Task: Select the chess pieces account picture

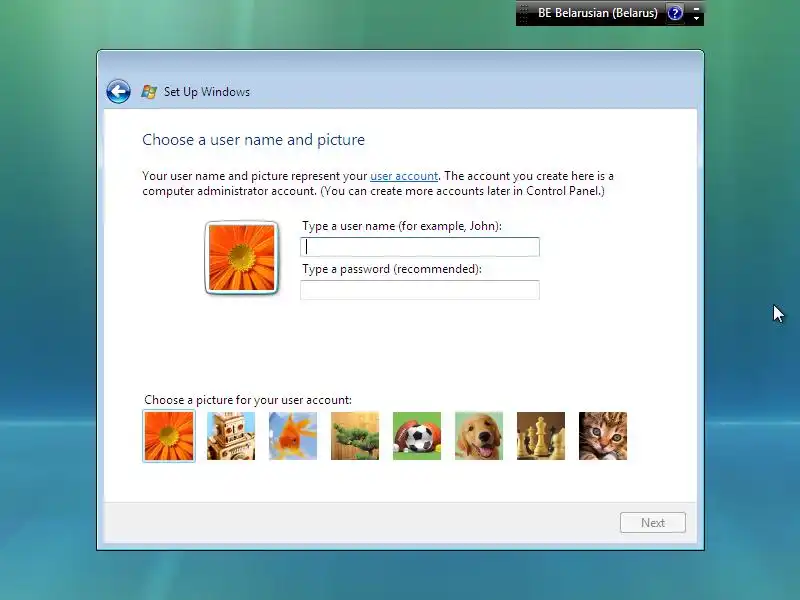Action: (541, 436)
